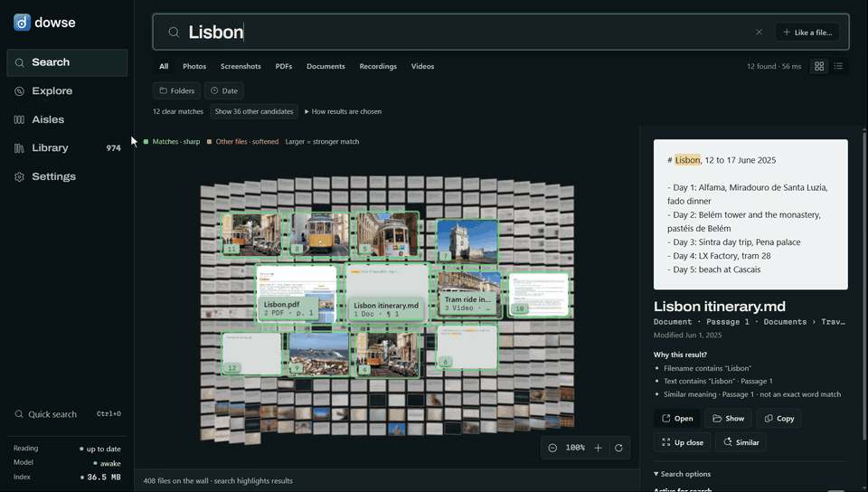
Task: Open document thumbnail numbered 10
Action: click(x=539, y=295)
